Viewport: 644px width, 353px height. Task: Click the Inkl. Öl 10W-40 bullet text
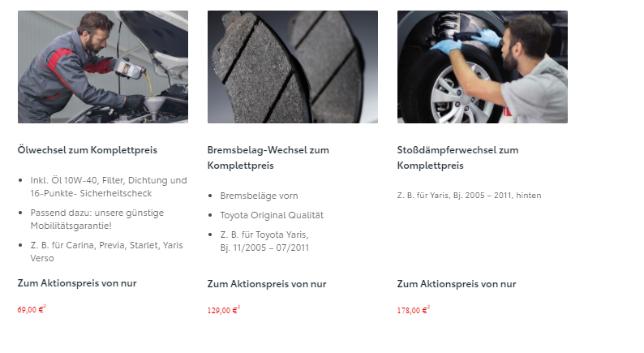109,187
